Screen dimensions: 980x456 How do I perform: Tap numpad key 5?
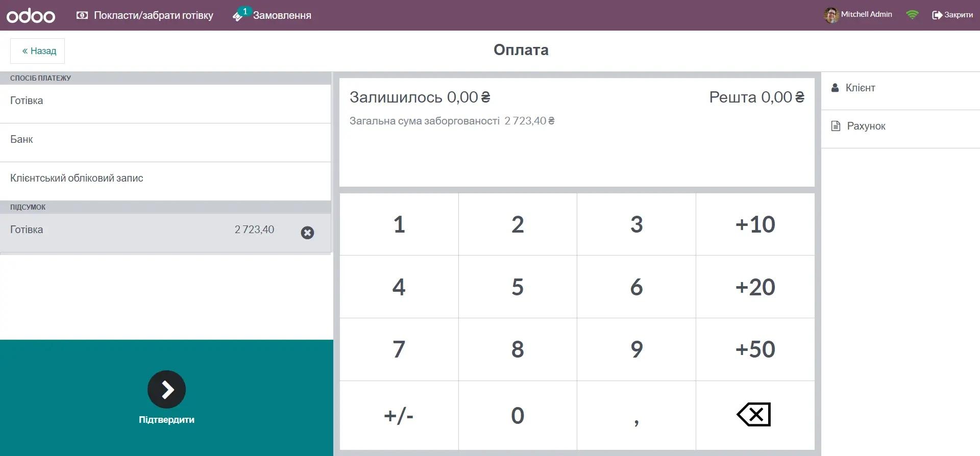pyautogui.click(x=518, y=287)
